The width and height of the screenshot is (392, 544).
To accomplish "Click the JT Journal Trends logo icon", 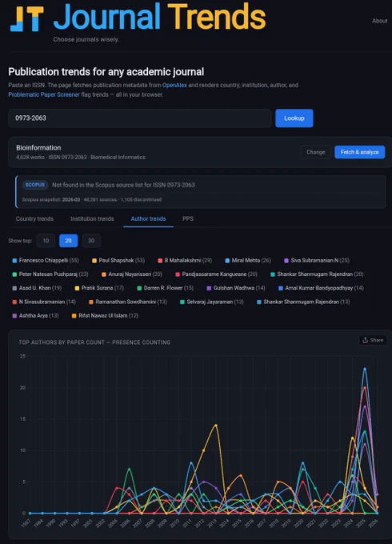I will 27,19.
